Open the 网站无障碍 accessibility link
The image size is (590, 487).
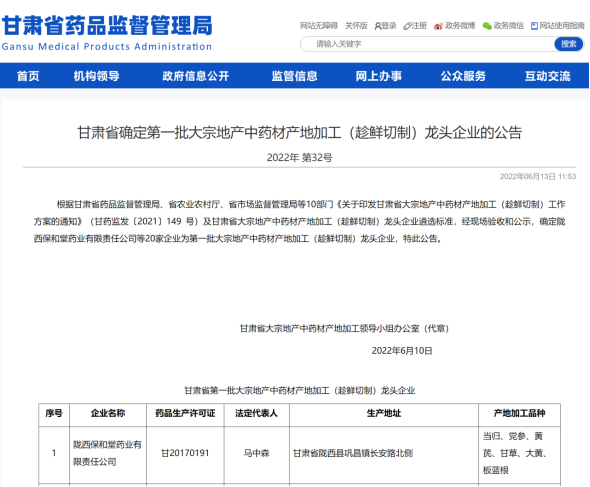319,26
